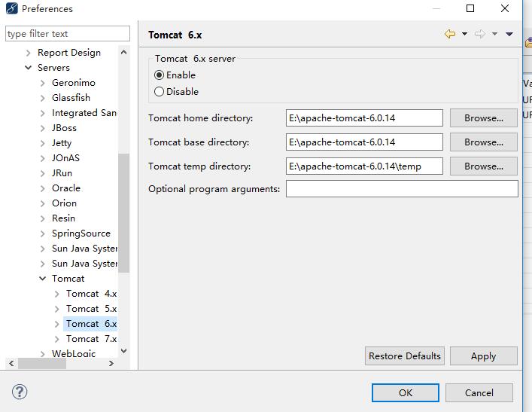Expand the JOnAS node
Screen dimensions: 532x412
[42, 158]
